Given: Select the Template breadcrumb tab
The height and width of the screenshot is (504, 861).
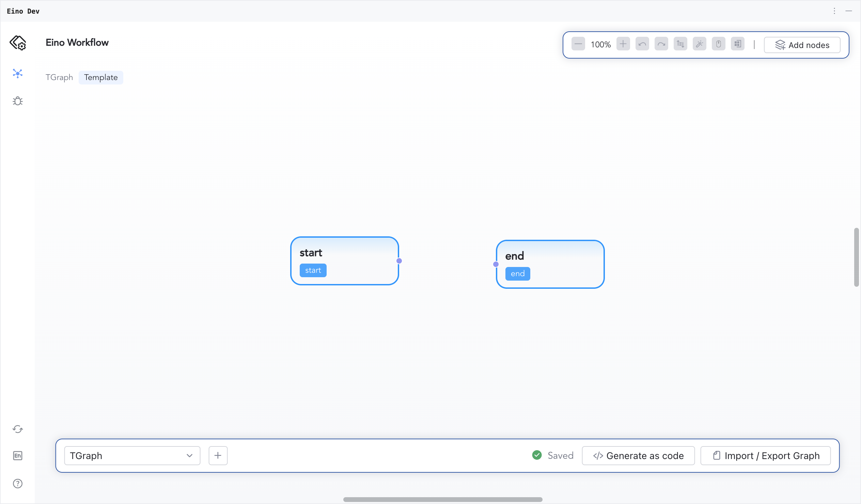Looking at the screenshot, I should [x=101, y=78].
